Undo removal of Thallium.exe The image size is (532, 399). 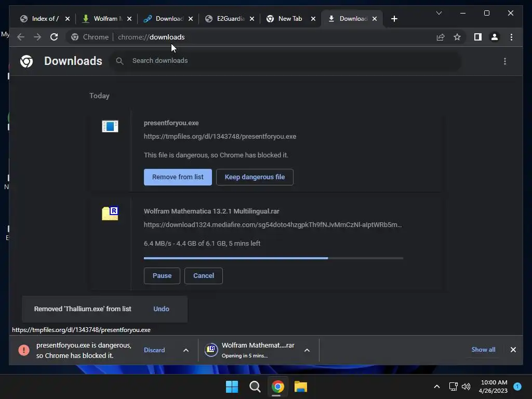161,309
